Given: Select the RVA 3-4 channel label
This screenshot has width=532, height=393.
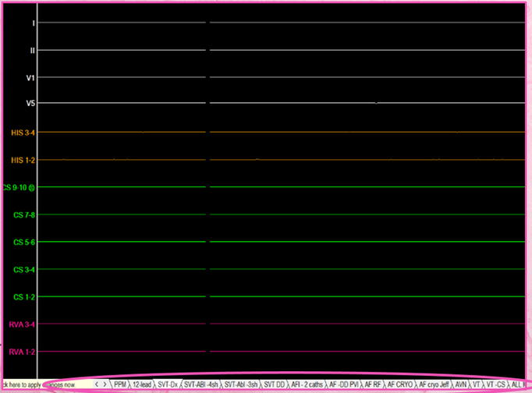Looking at the screenshot, I should (22, 324).
